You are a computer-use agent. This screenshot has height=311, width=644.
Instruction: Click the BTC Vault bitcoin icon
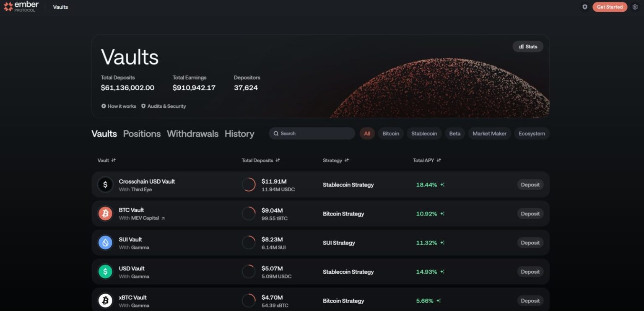[x=105, y=214]
